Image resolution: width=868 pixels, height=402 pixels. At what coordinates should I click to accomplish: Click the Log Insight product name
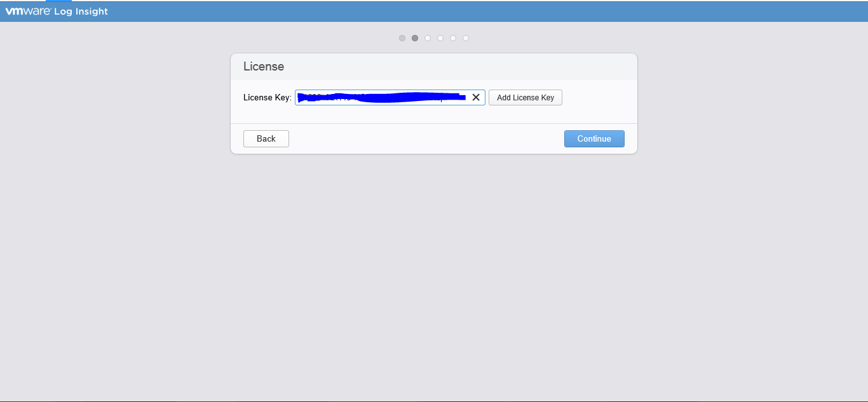81,11
